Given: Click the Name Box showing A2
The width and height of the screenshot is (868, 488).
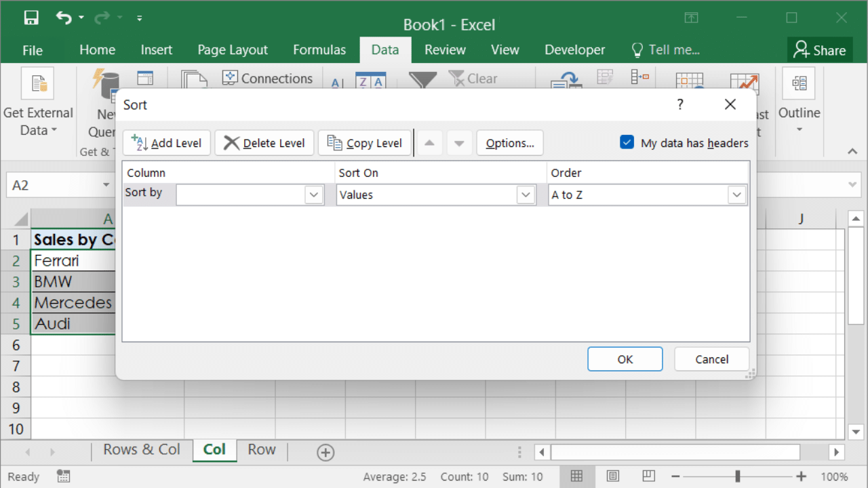Looking at the screenshot, I should point(54,185).
